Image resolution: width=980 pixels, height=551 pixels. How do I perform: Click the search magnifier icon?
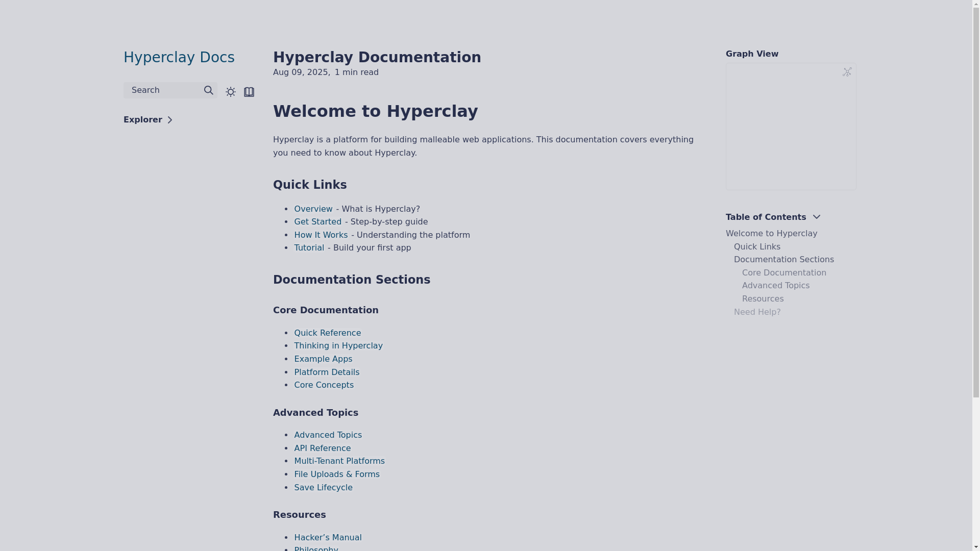(x=209, y=90)
